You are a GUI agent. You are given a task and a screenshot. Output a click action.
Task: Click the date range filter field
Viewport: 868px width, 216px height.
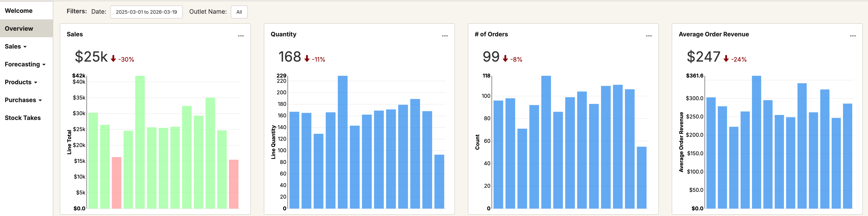tap(146, 12)
